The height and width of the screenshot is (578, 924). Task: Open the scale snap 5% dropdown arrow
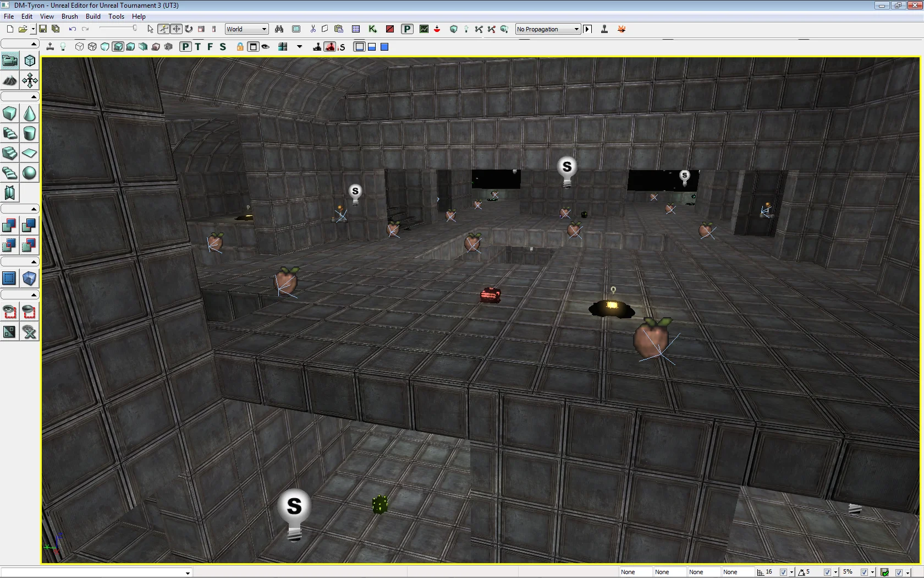pyautogui.click(x=873, y=572)
